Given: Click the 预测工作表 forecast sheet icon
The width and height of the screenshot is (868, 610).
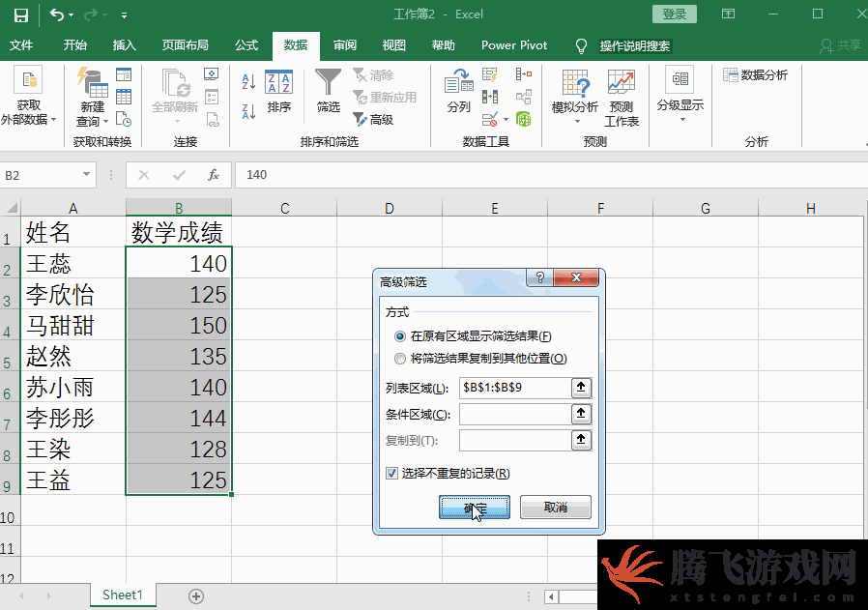Looking at the screenshot, I should pyautogui.click(x=622, y=98).
